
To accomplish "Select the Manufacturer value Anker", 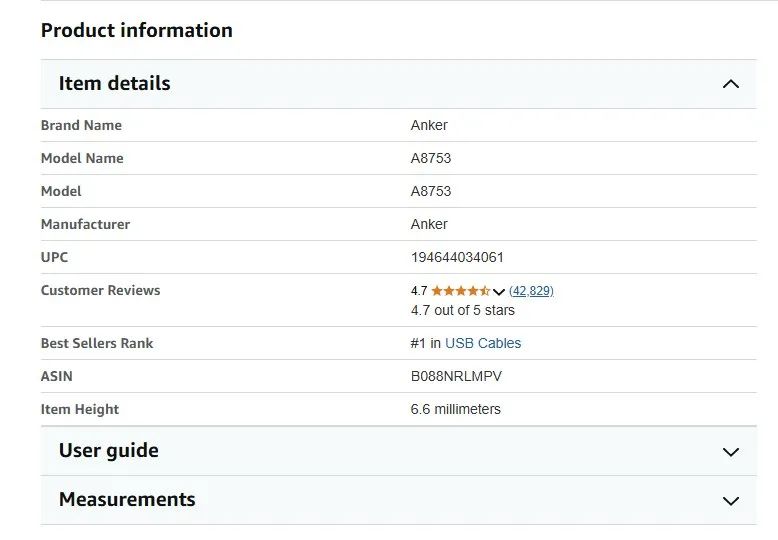I will pyautogui.click(x=429, y=224).
